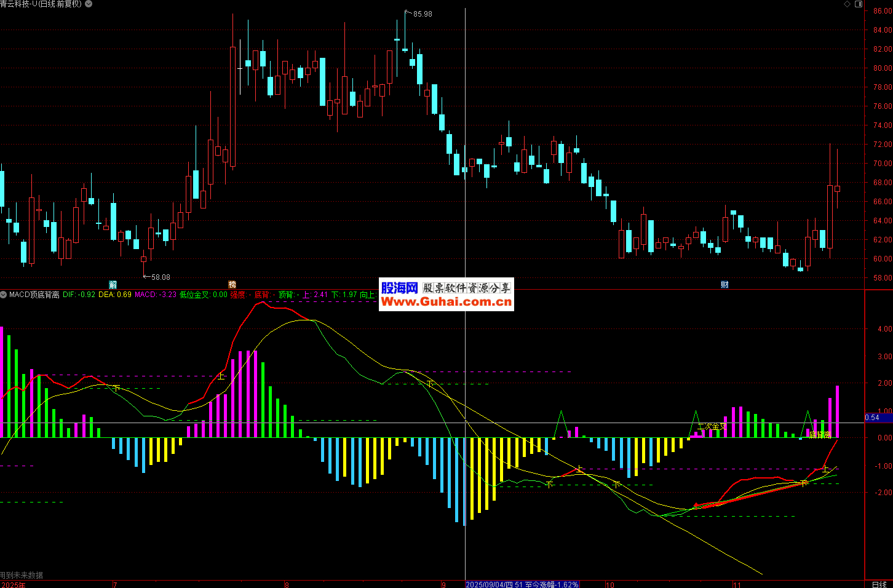This screenshot has height=588, width=893.
Task: Click the 底背离 signal label
Action: point(820,435)
